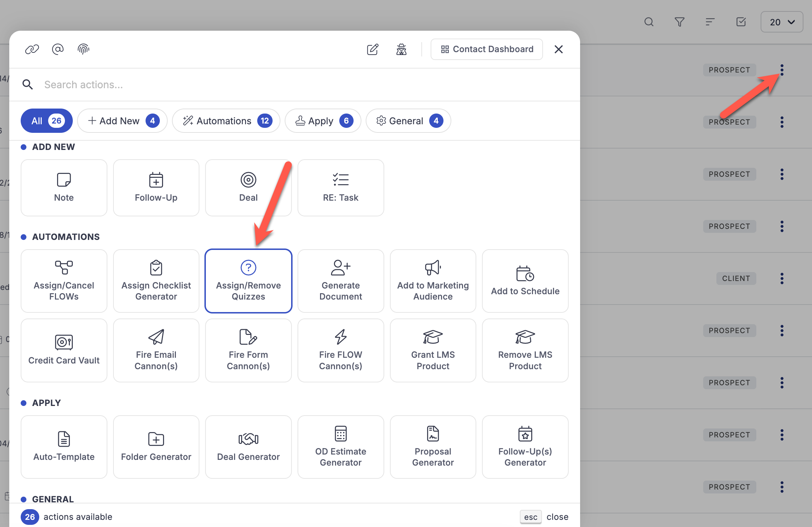Open Add to Marketing Audience
Image resolution: width=812 pixels, height=527 pixels.
[x=433, y=281]
